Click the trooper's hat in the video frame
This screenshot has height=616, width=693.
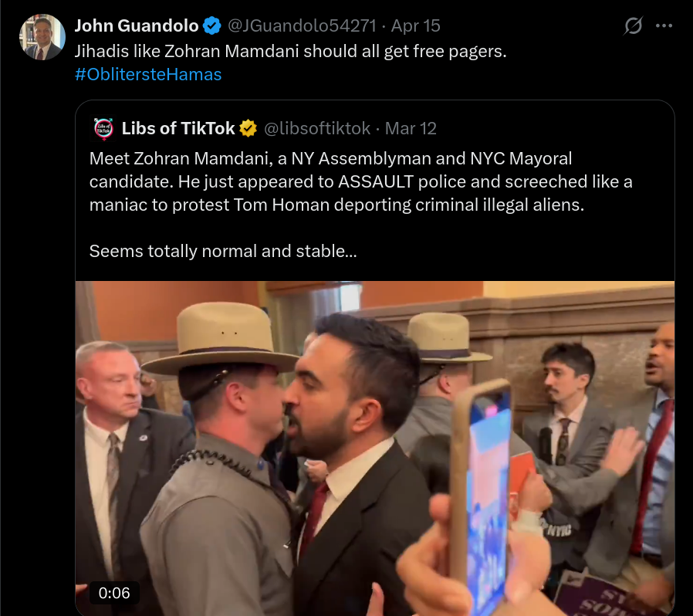click(221, 338)
